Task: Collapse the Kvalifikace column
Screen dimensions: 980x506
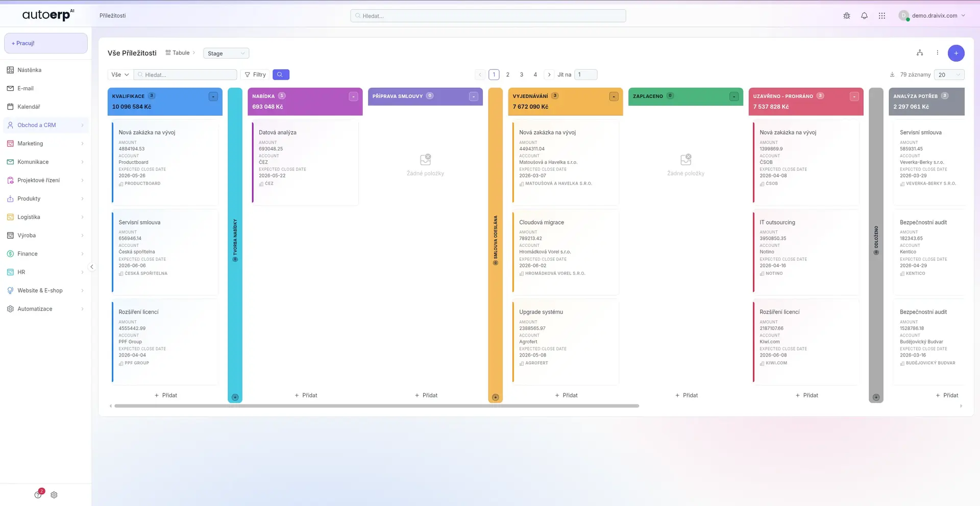Action: point(213,97)
